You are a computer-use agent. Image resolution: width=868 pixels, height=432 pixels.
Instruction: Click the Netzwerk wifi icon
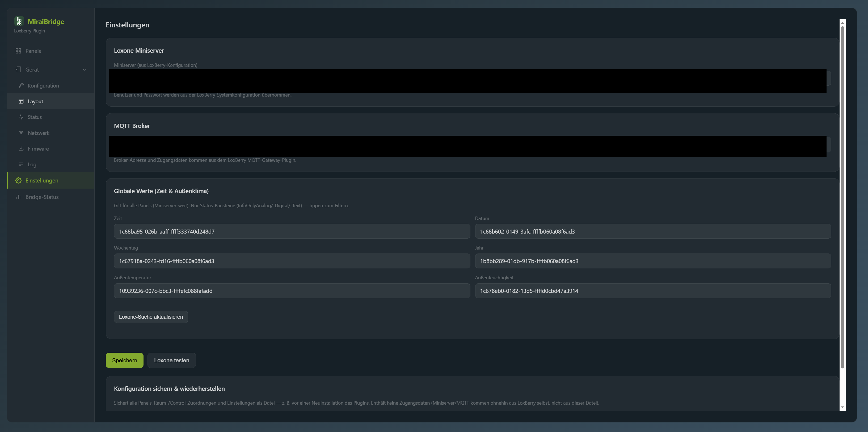(x=21, y=133)
